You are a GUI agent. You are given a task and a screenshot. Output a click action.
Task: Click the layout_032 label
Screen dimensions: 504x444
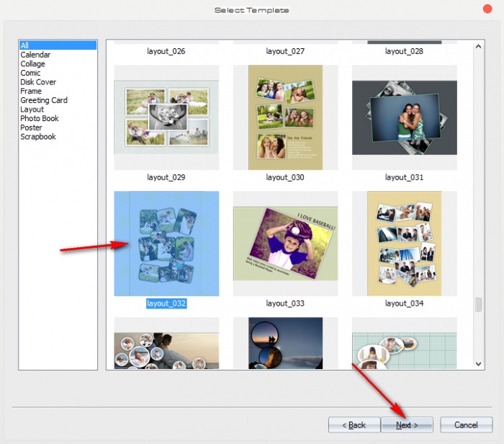[166, 303]
